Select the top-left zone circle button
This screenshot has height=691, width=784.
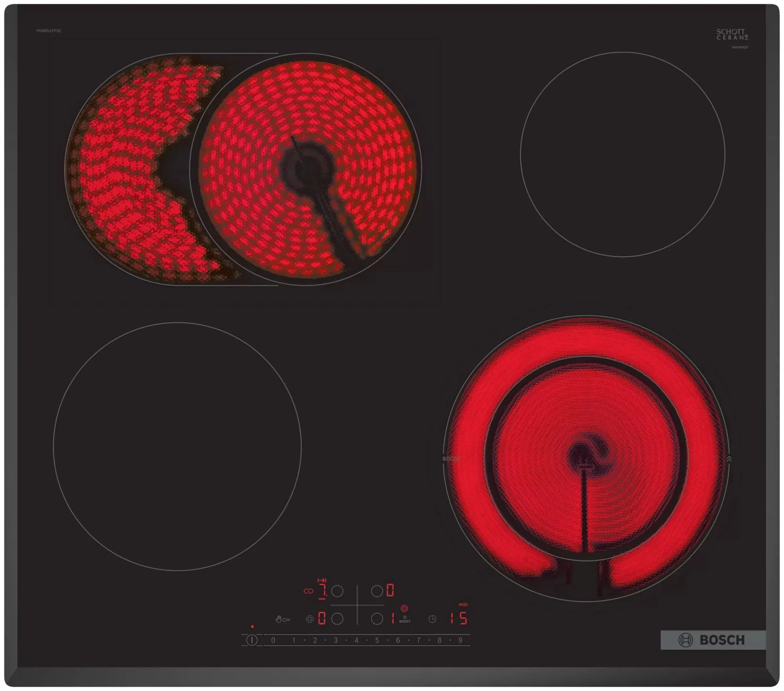337,591
